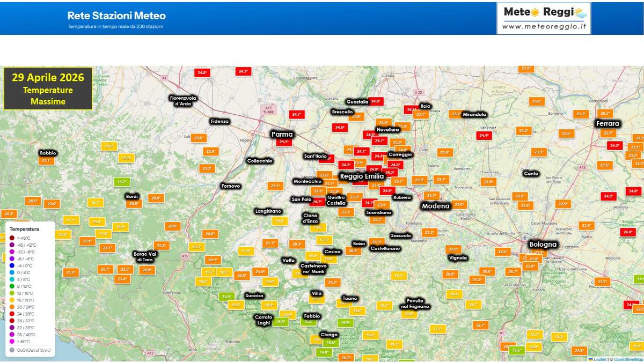
Task: Select the 24.1° marker below Parma
Action: [x=283, y=142]
